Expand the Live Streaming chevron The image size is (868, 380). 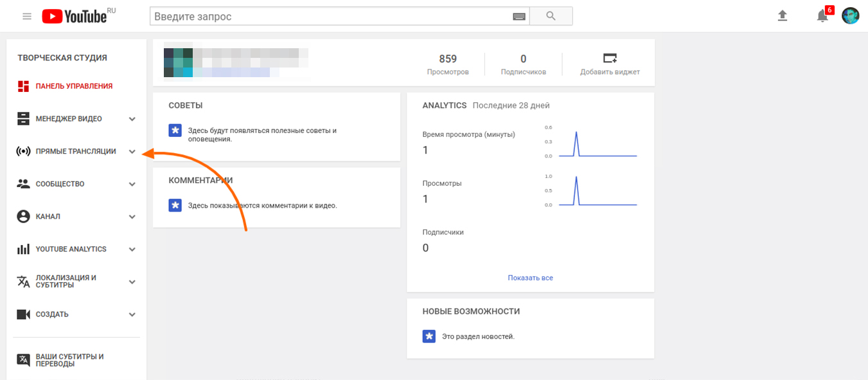(x=132, y=152)
